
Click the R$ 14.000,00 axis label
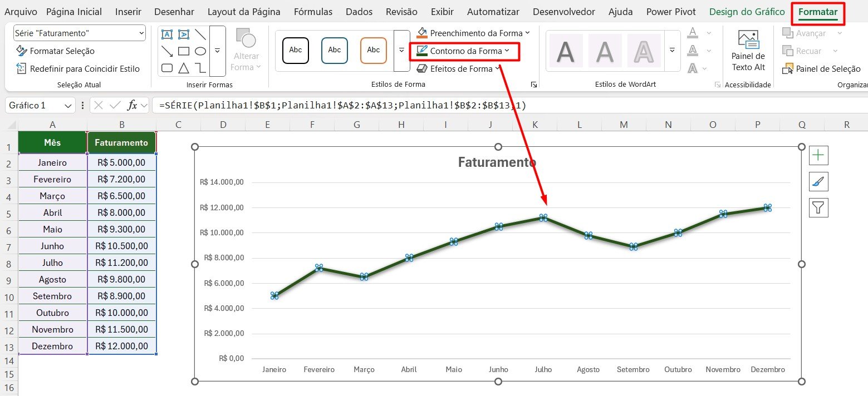tap(222, 182)
